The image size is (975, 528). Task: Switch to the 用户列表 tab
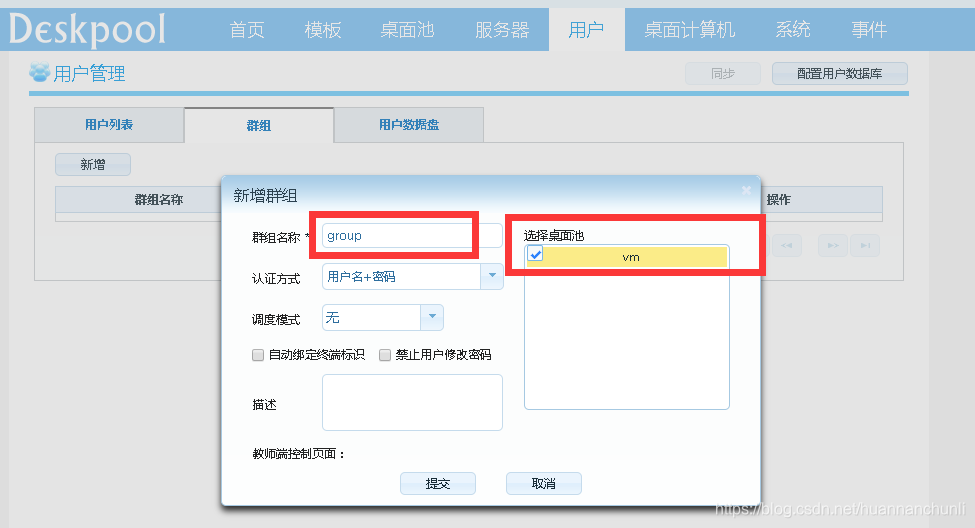tap(109, 124)
